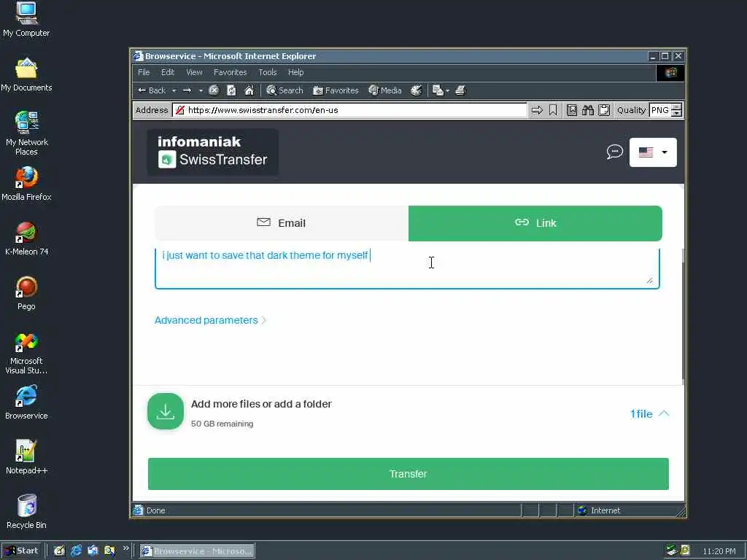Open the Favorites menu
The height and width of the screenshot is (560, 747).
coord(231,72)
